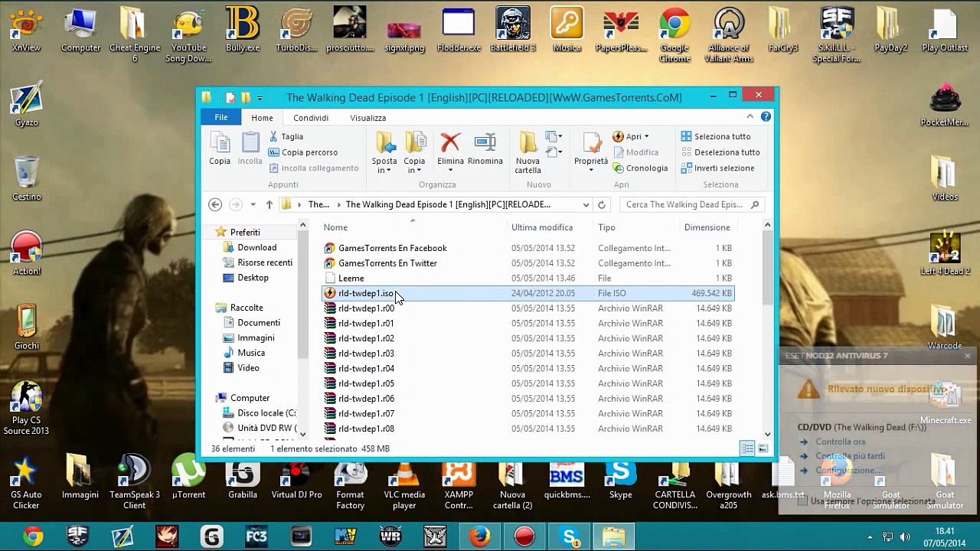Select the Virtual DJ Pro desktop icon

click(296, 480)
